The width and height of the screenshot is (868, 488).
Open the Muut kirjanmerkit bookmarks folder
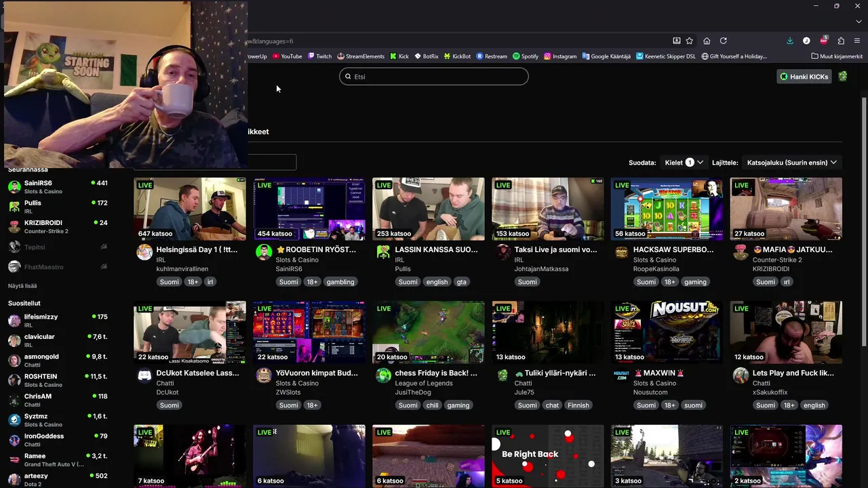837,56
